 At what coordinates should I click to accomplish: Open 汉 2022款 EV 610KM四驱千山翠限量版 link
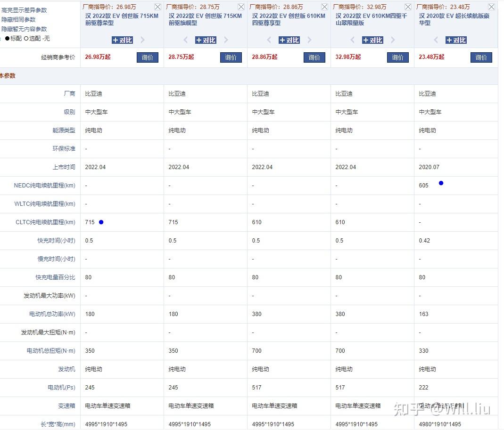371,19
